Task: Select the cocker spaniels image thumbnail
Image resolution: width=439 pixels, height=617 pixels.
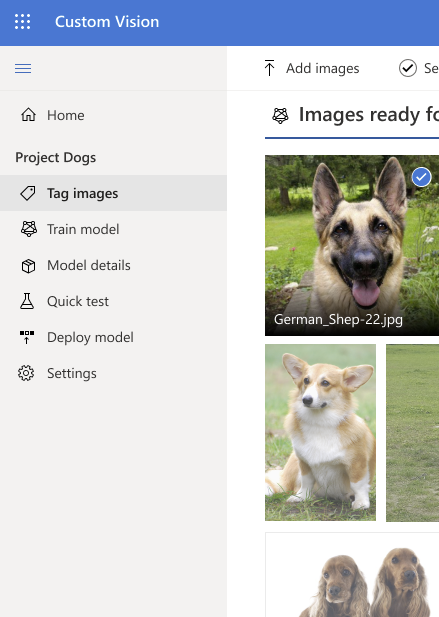Action: (x=352, y=575)
